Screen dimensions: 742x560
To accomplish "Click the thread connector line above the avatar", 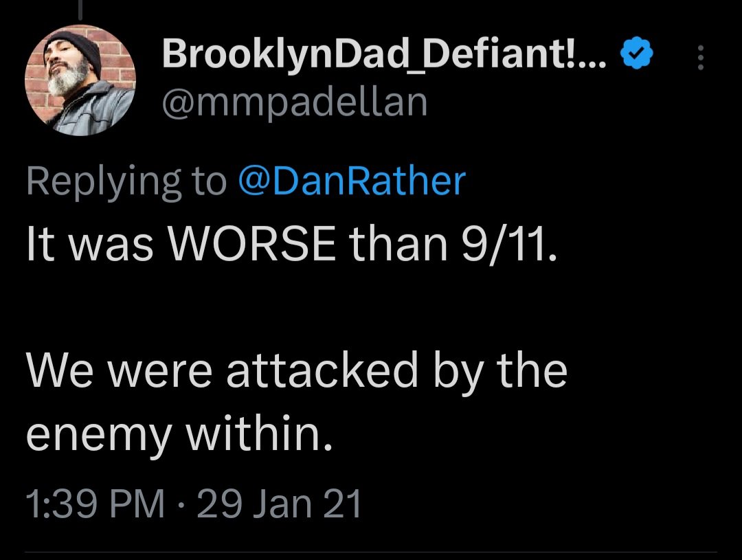I will pos(81,10).
